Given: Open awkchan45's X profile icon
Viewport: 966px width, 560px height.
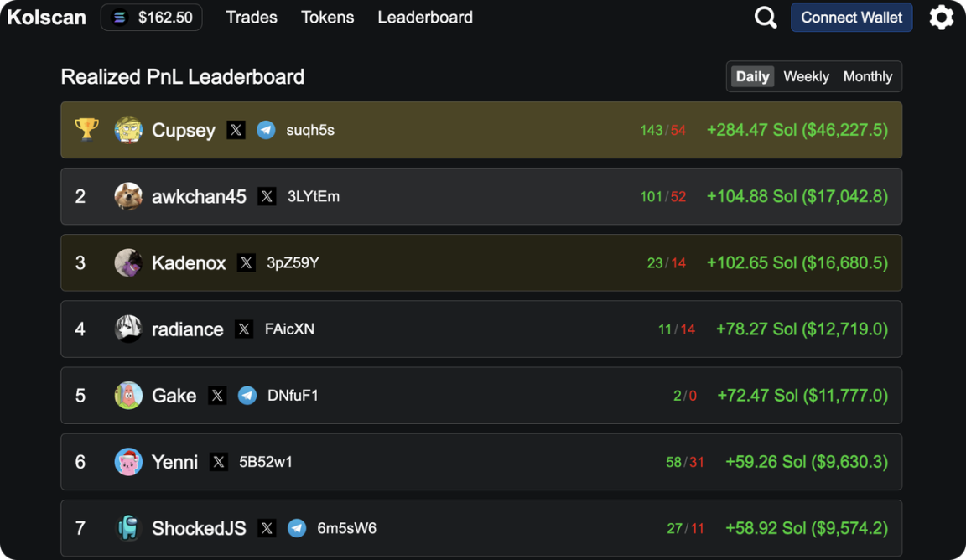Looking at the screenshot, I should click(267, 196).
